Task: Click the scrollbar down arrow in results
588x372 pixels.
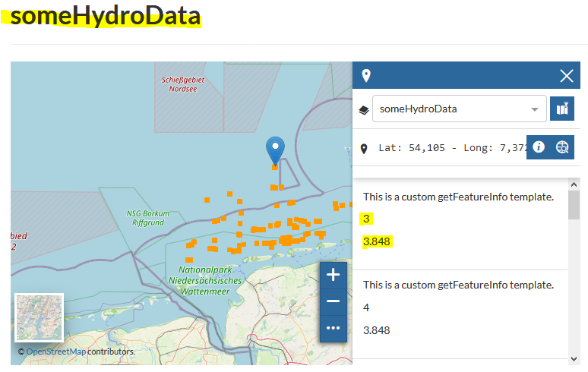Action: [x=574, y=358]
